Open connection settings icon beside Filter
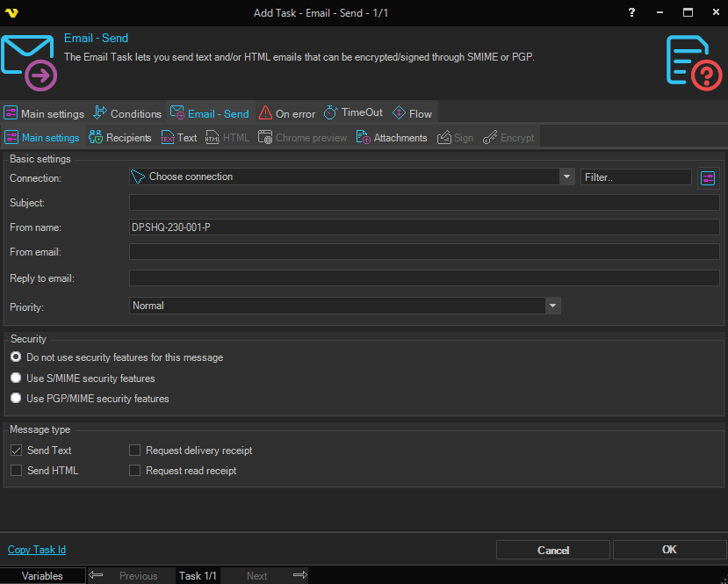Viewport: 728px width, 584px height. click(x=708, y=178)
